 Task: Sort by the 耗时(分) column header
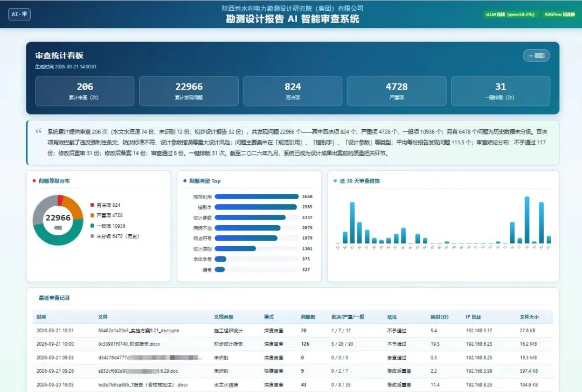tap(440, 317)
